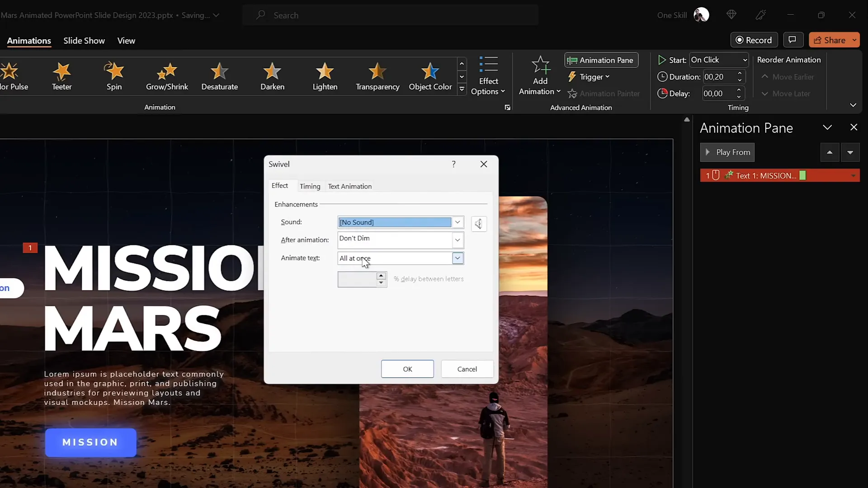Open the Animation Pane options chevron
Image resolution: width=868 pixels, height=488 pixels.
(827, 127)
